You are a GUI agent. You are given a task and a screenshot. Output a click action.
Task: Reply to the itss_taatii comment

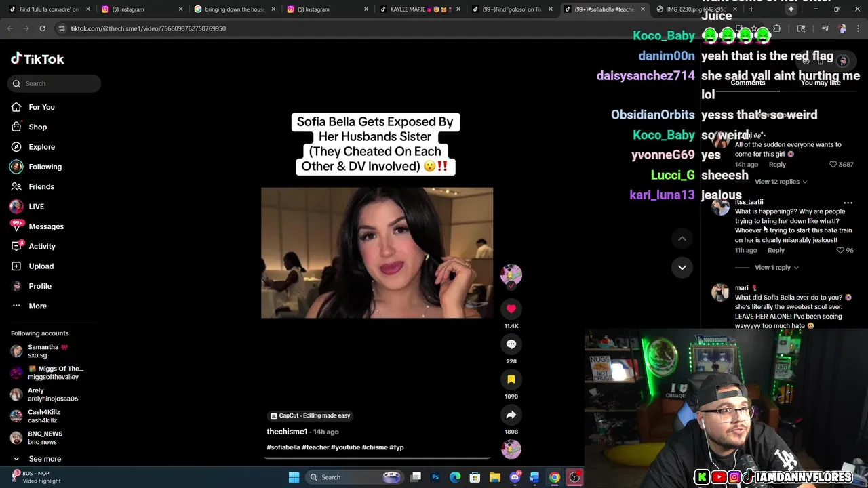tap(776, 251)
